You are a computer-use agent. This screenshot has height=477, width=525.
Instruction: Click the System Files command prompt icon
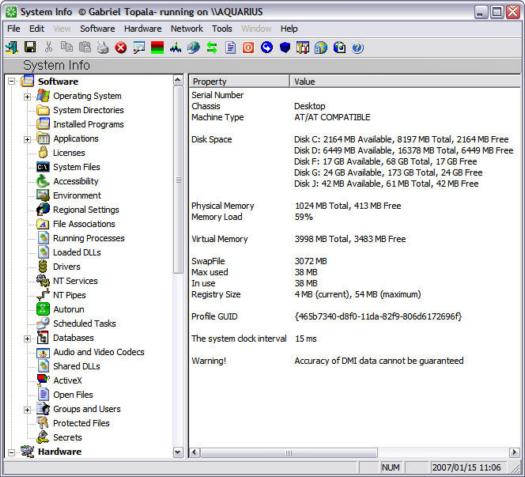point(43,167)
